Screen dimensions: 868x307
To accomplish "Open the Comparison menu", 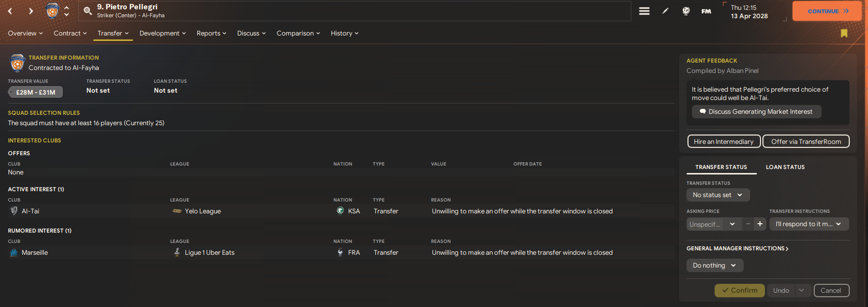I will point(298,33).
